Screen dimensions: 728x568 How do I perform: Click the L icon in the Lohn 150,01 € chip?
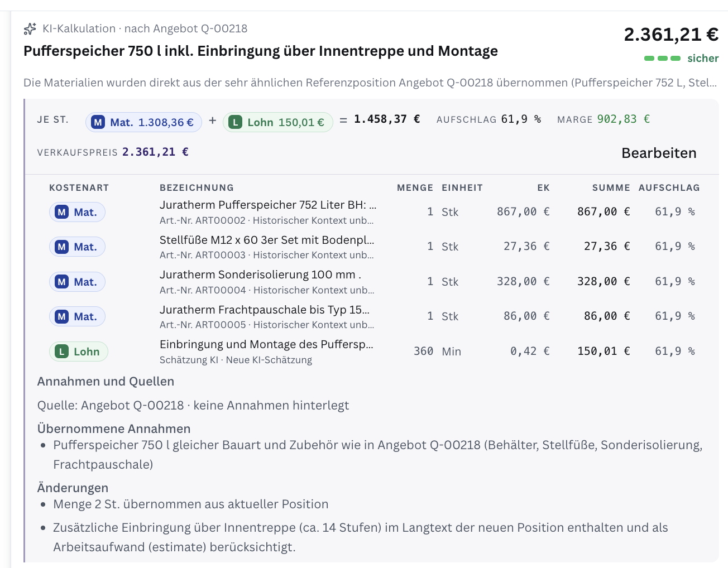tap(236, 122)
